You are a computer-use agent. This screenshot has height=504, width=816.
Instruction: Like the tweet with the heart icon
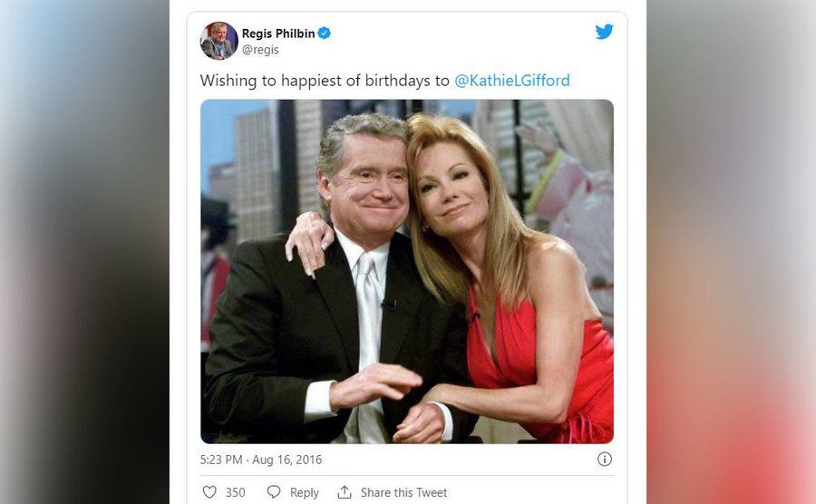click(209, 492)
